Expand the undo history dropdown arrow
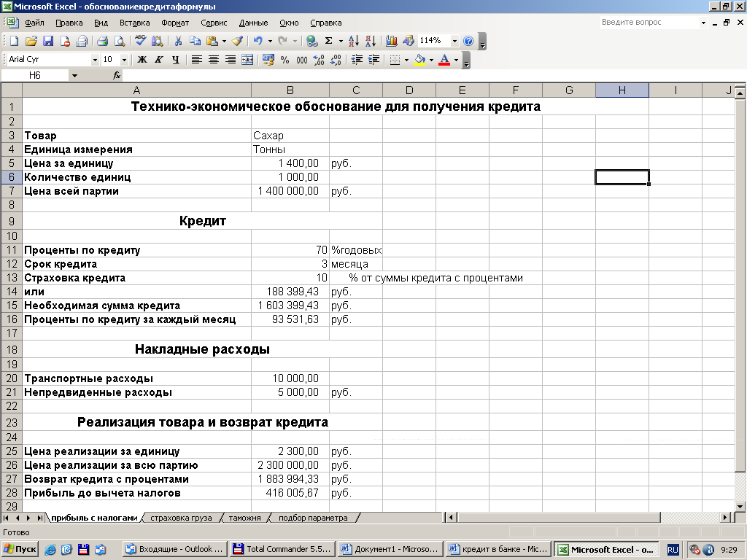 270,41
